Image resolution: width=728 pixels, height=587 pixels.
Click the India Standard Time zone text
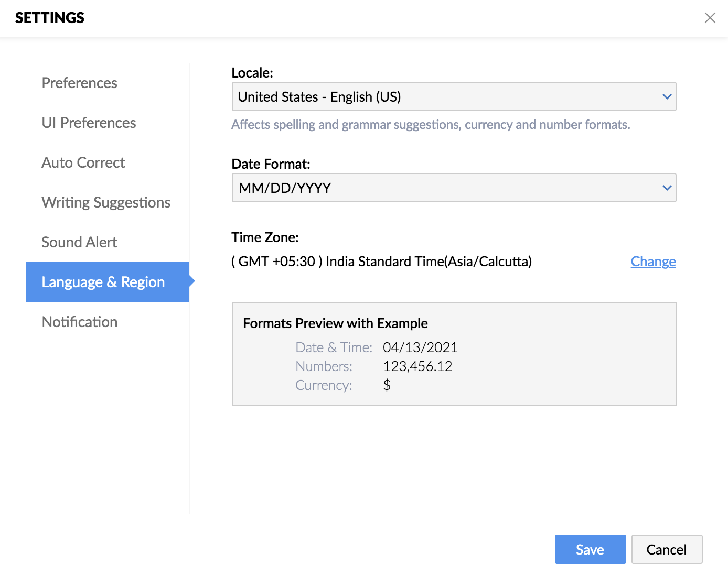coord(381,262)
